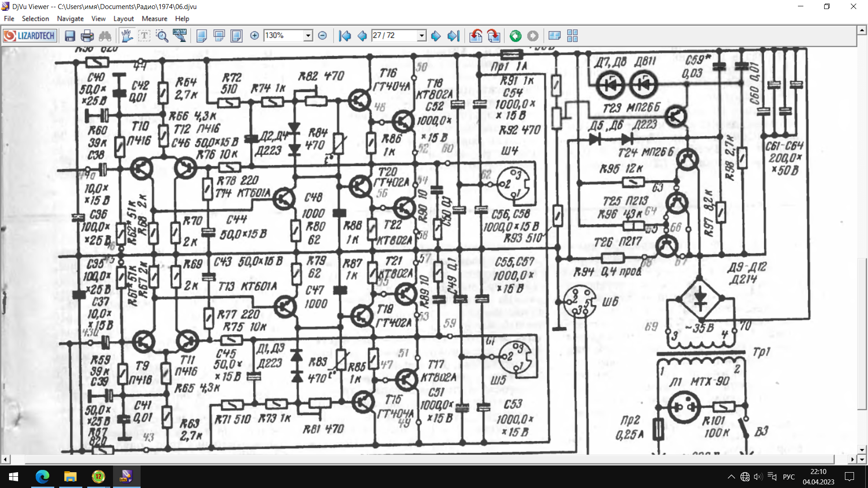Go to the next page
The width and height of the screenshot is (868, 488).
point(436,36)
